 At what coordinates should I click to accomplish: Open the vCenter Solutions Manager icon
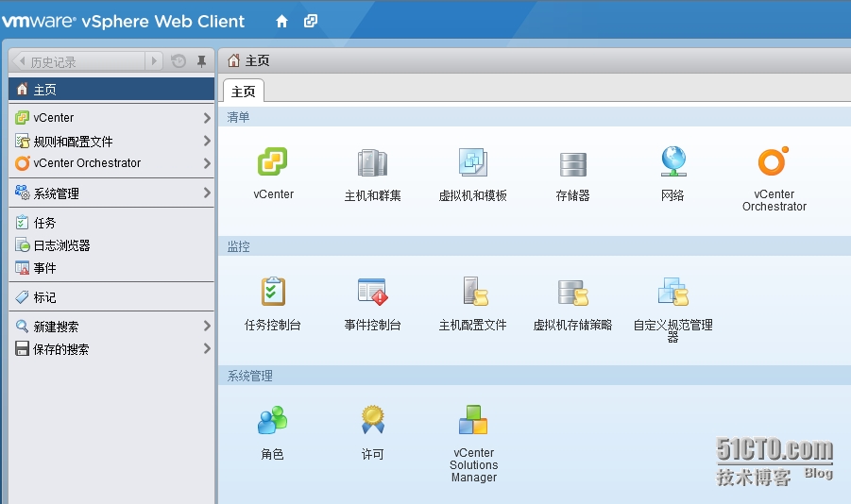[473, 419]
